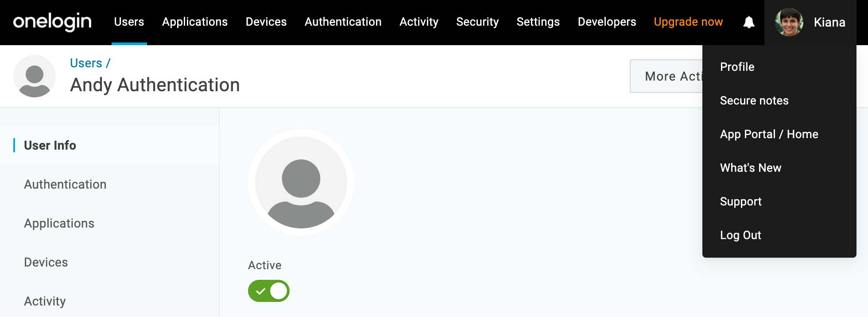Click the Andy Authentication page title

tap(155, 85)
